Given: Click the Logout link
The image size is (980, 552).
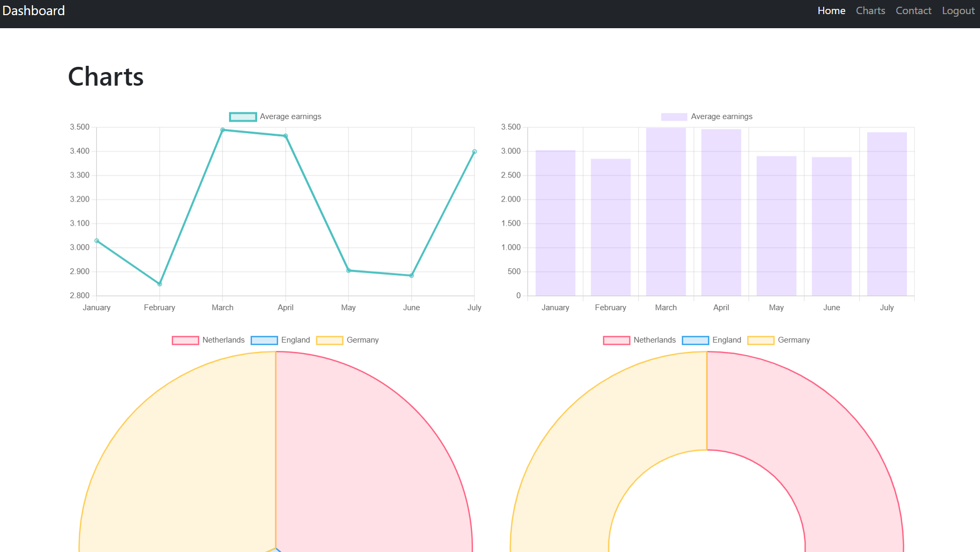Looking at the screenshot, I should point(958,11).
